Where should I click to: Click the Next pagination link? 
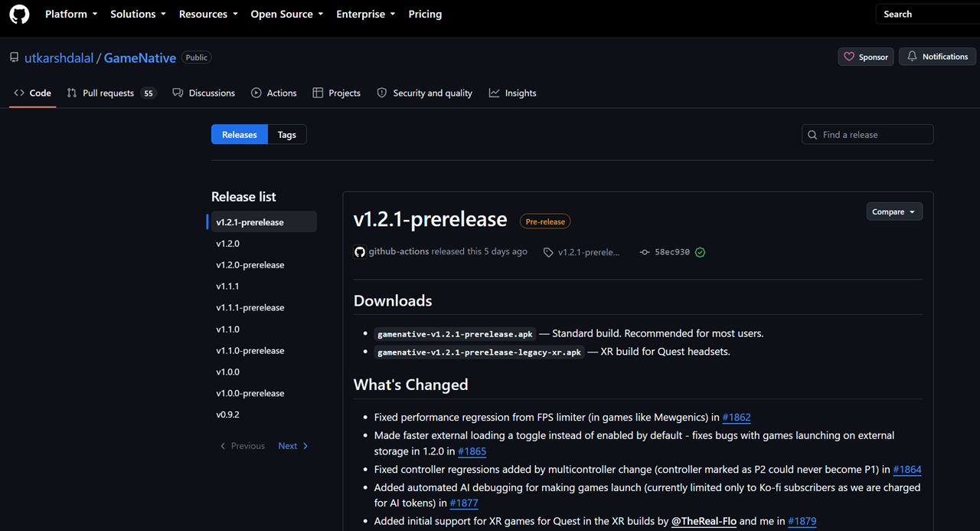click(x=293, y=446)
